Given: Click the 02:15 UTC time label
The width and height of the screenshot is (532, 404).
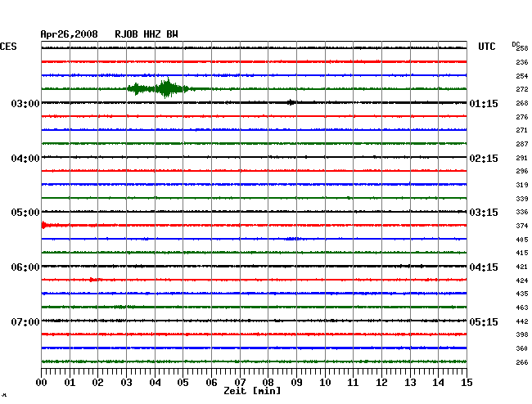Looking at the screenshot, I should (x=484, y=159).
